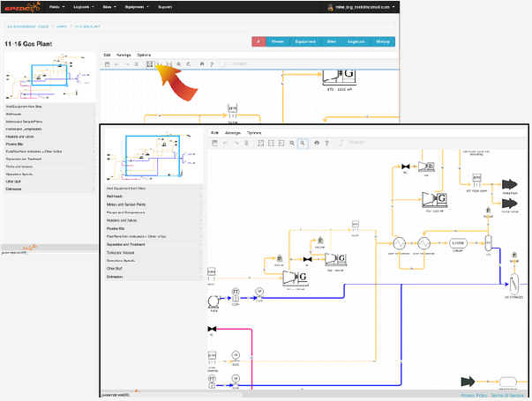532x401 pixels.
Task: Click the Delete trash icon in the front diagram toolbar
Action: coord(247,144)
